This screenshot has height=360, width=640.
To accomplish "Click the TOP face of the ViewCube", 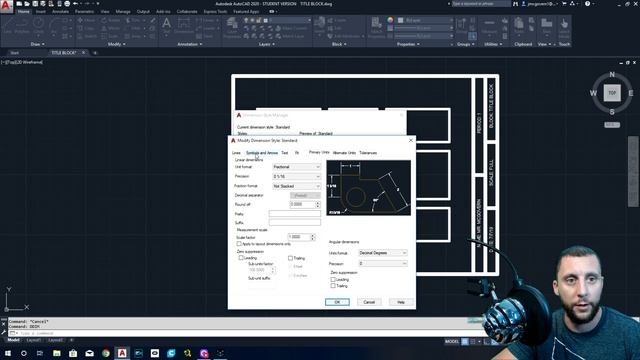I will pos(612,93).
